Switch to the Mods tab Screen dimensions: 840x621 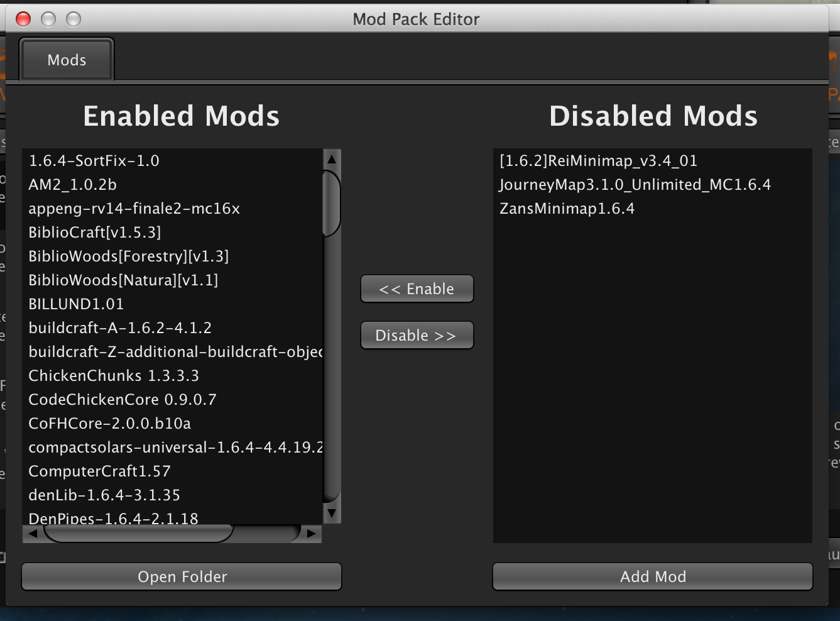(x=67, y=60)
